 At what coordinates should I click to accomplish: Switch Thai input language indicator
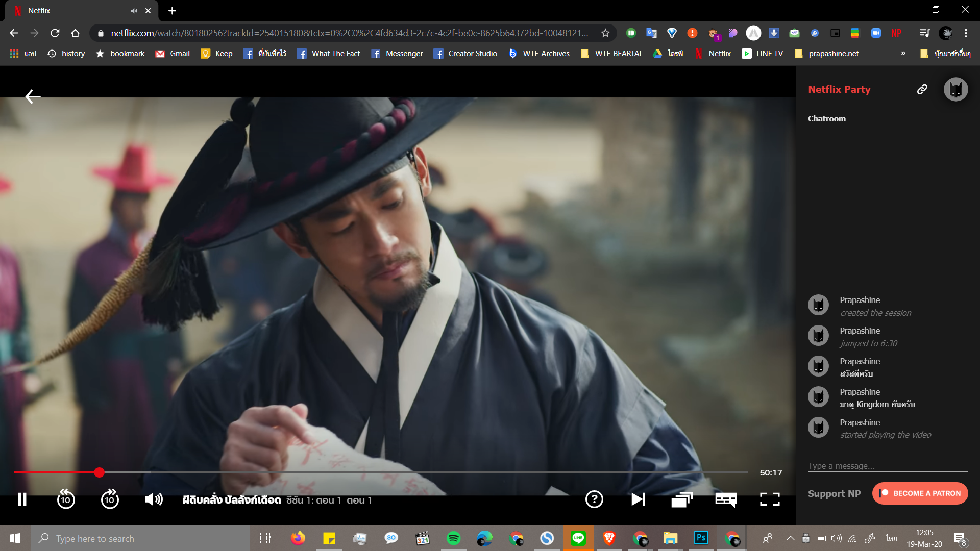click(891, 538)
